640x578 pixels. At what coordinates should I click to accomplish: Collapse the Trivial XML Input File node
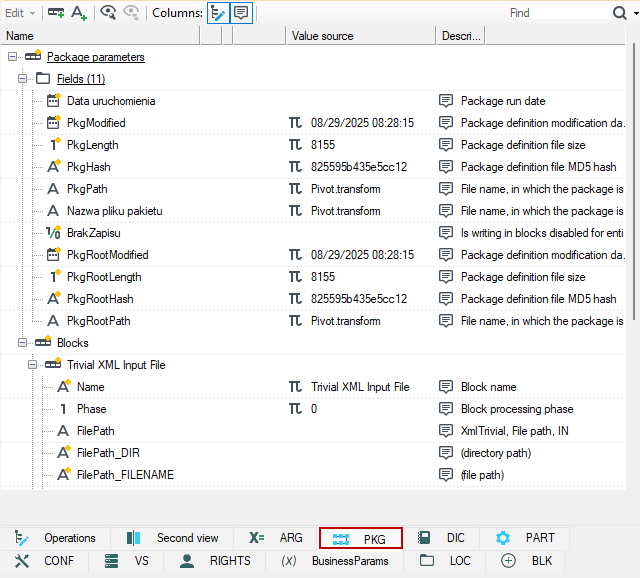[x=32, y=365]
